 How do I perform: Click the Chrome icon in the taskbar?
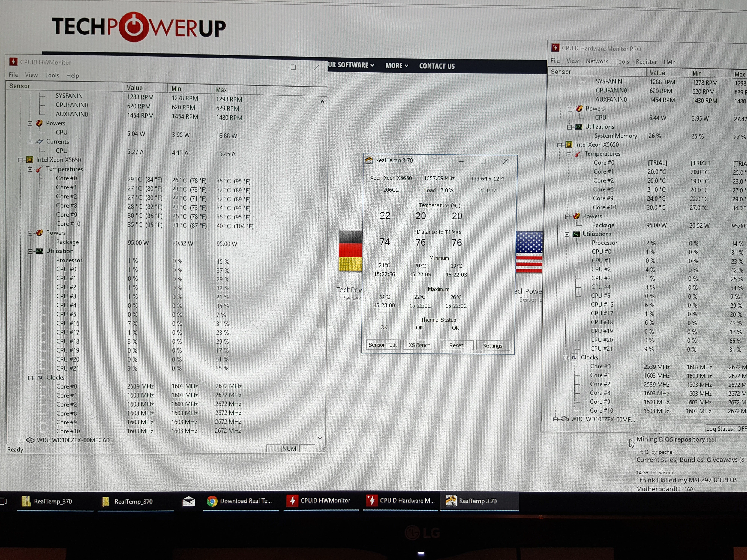point(212,501)
